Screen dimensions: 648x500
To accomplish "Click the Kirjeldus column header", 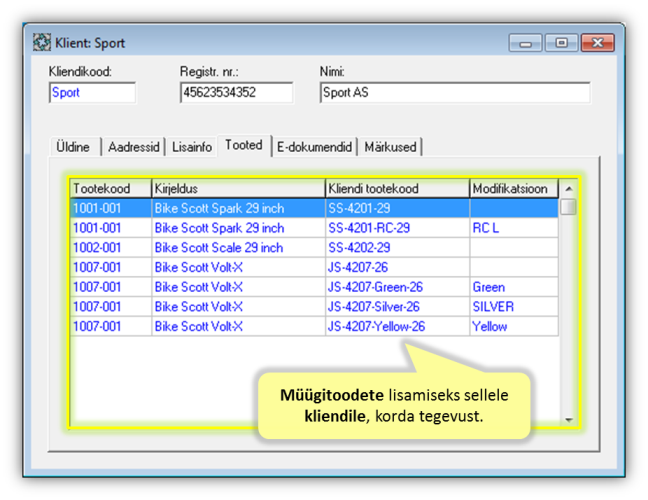I will [x=238, y=189].
